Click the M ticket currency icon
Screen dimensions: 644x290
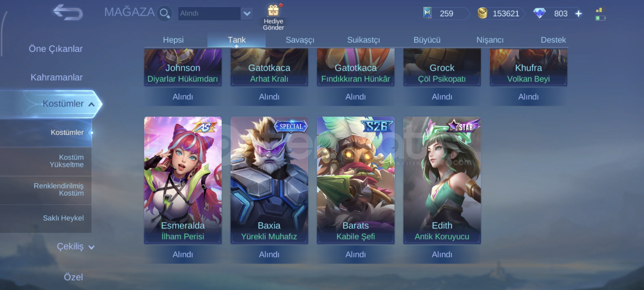point(427,13)
